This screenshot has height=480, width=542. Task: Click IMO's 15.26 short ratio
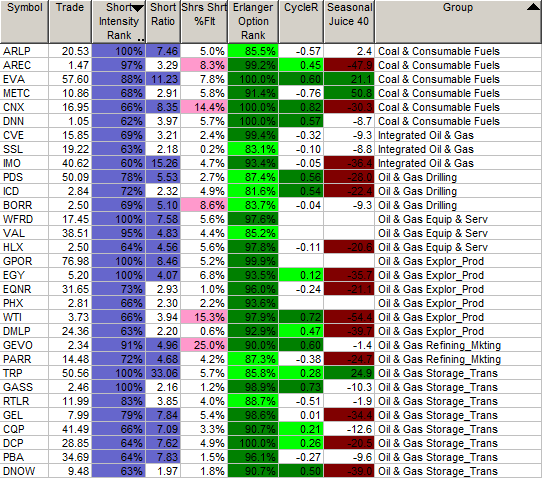tap(163, 163)
